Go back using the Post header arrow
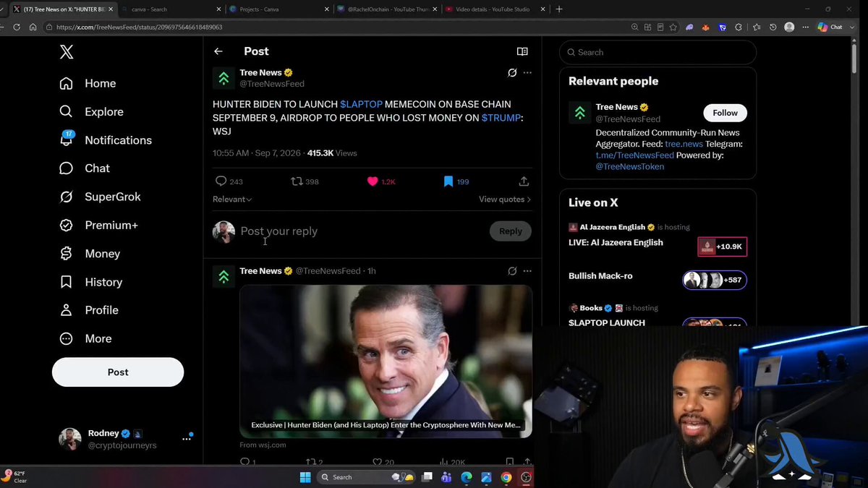The image size is (868, 488). click(218, 51)
